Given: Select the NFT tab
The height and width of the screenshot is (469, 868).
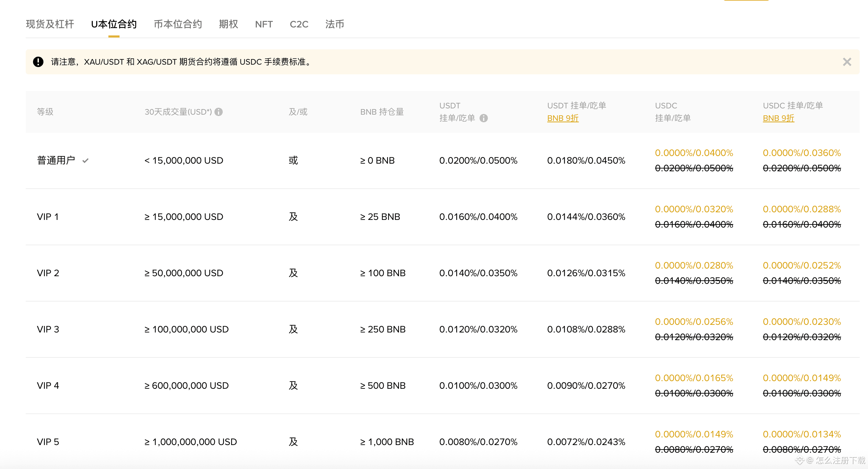Looking at the screenshot, I should [264, 24].
